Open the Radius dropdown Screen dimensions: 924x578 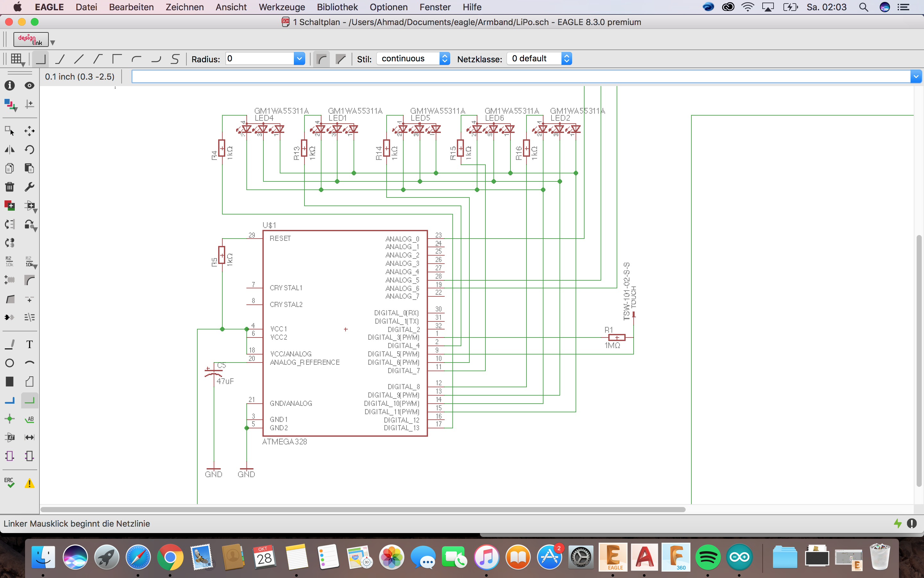point(299,58)
